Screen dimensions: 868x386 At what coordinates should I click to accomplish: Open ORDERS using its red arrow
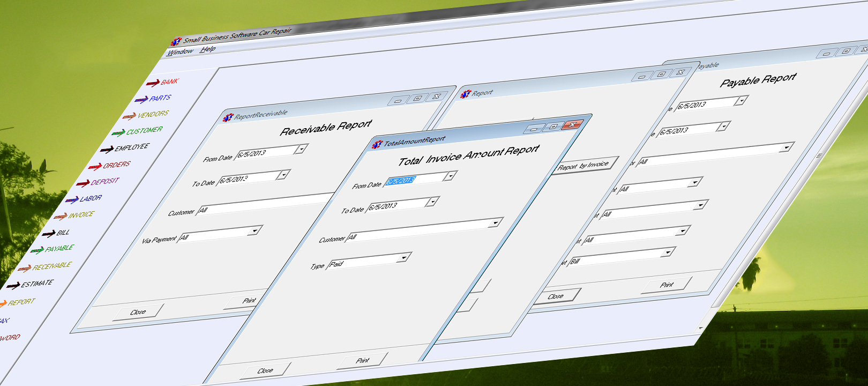point(95,167)
